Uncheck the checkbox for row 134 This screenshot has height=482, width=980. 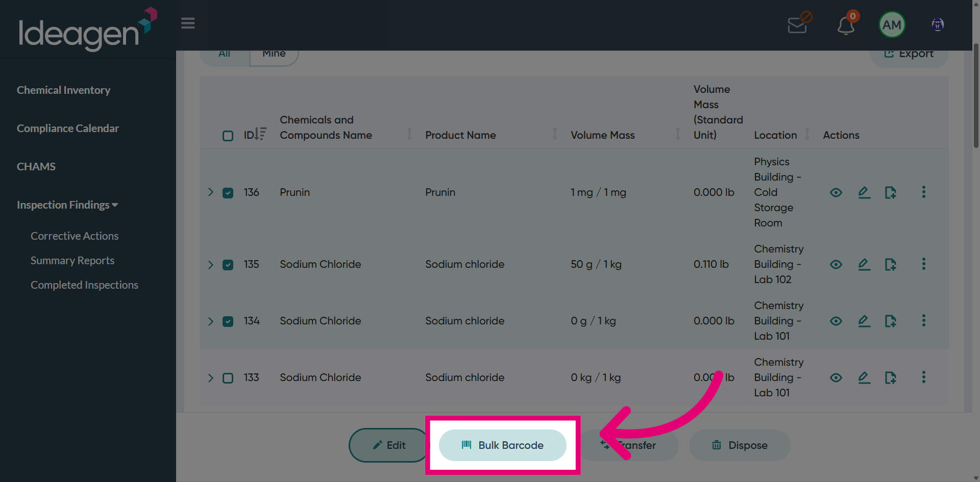coord(228,321)
